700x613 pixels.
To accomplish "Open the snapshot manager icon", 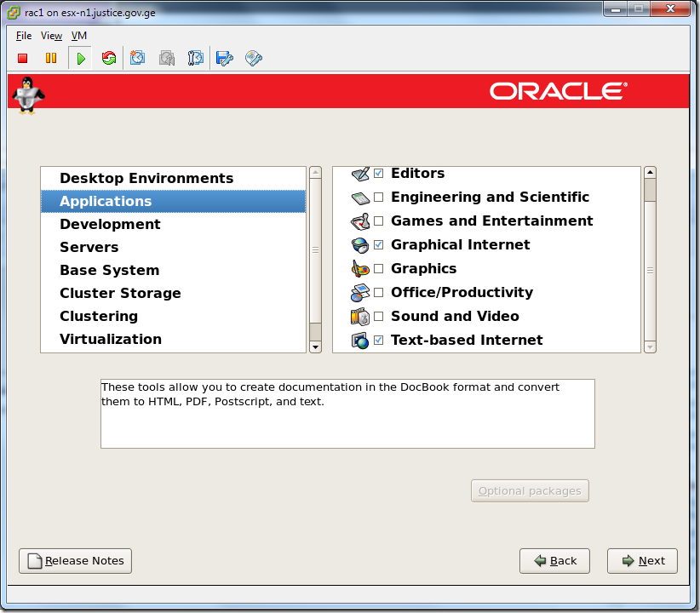I will click(x=195, y=58).
